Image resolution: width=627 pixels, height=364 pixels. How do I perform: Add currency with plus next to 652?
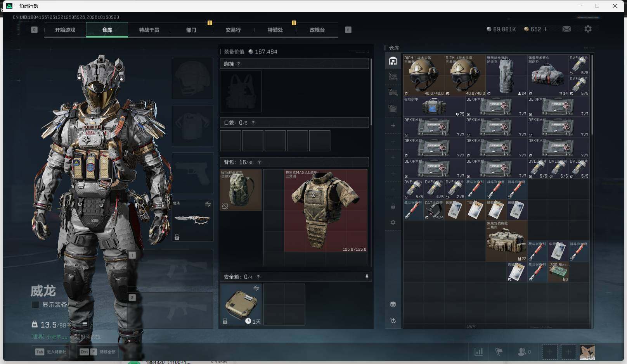point(546,29)
